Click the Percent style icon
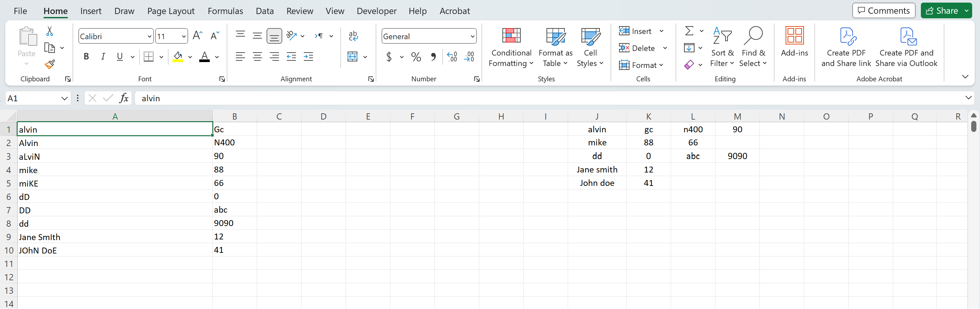 tap(416, 56)
